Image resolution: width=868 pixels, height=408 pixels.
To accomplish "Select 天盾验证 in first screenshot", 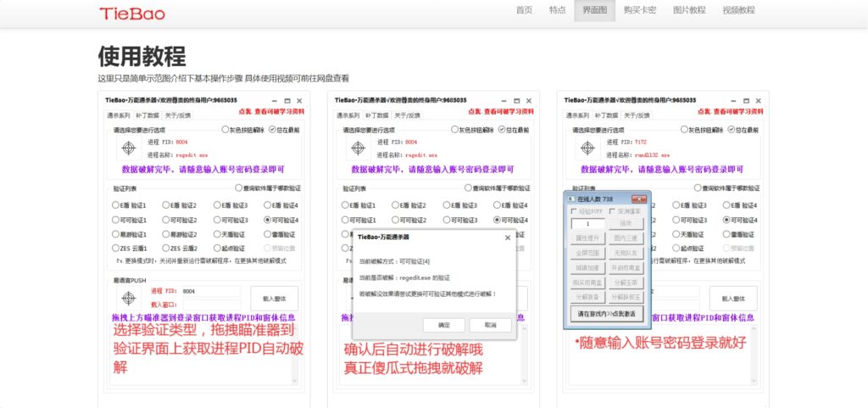I will [229, 234].
